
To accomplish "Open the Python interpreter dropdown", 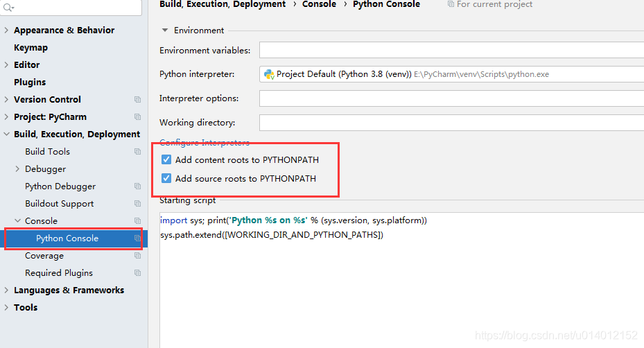I will [451, 74].
